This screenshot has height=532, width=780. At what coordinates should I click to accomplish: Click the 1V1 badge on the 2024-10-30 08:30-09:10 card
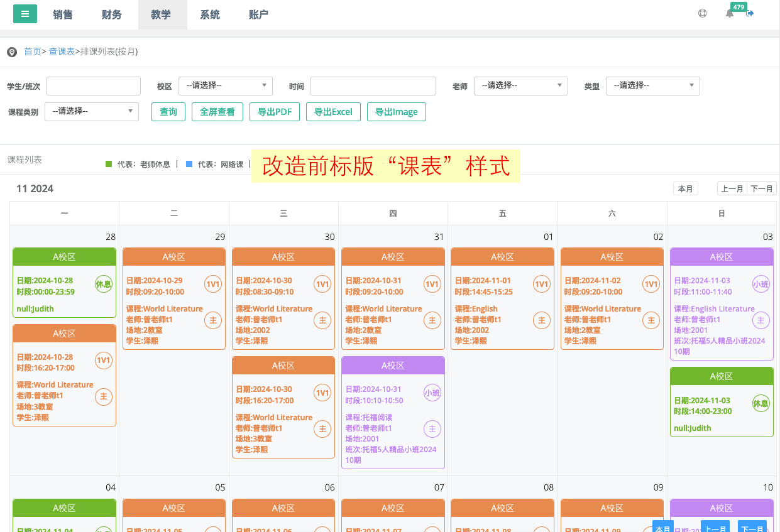pyautogui.click(x=322, y=284)
